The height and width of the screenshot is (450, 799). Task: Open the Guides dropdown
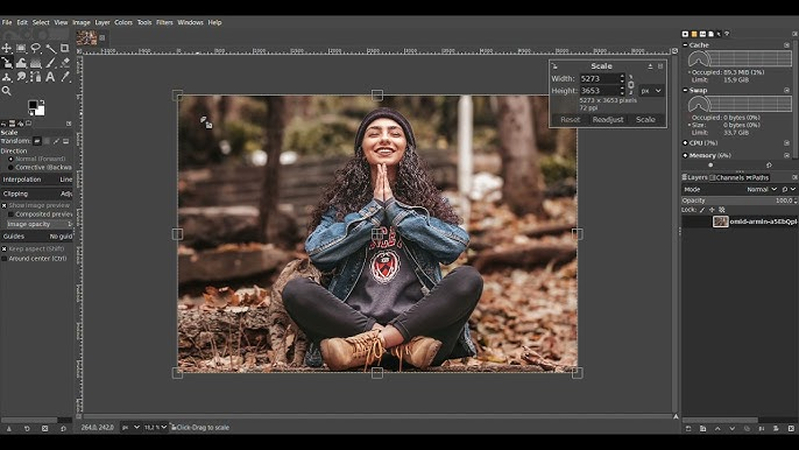click(x=37, y=236)
